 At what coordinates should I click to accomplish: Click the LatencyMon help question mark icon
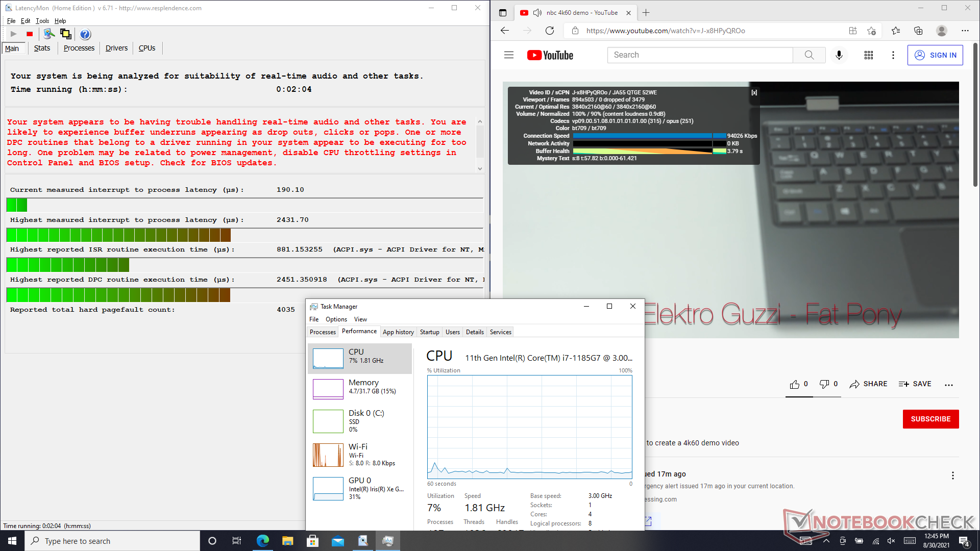pyautogui.click(x=85, y=34)
